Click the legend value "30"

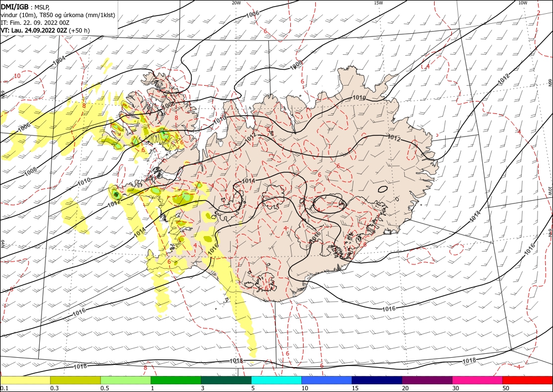455,388
